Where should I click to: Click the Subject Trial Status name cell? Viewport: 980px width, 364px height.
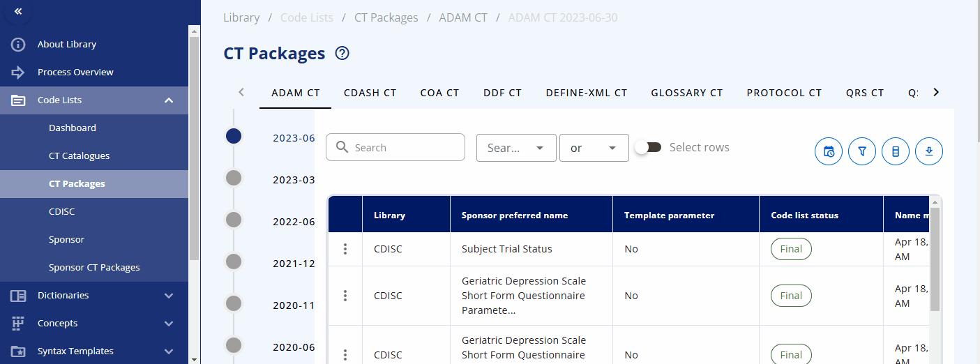532,249
